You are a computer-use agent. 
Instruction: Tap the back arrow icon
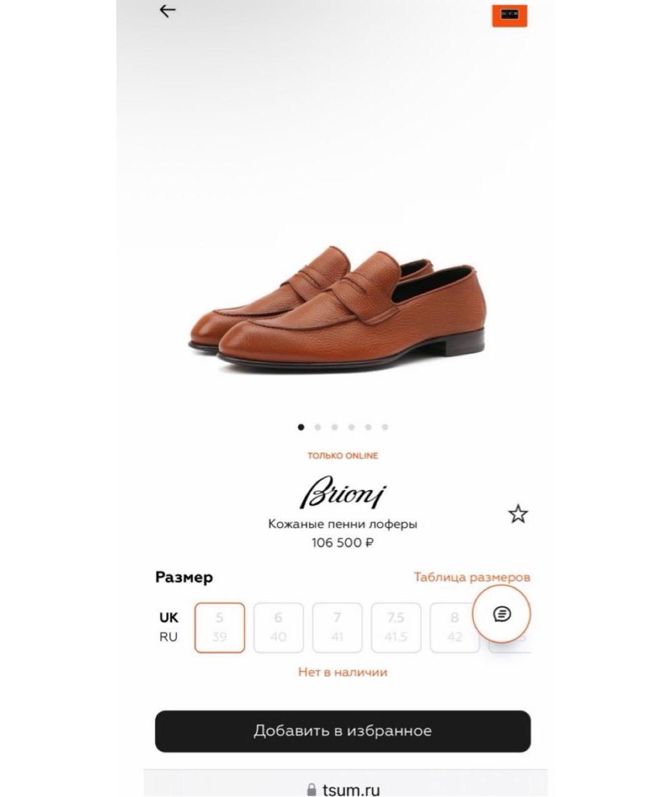(167, 11)
